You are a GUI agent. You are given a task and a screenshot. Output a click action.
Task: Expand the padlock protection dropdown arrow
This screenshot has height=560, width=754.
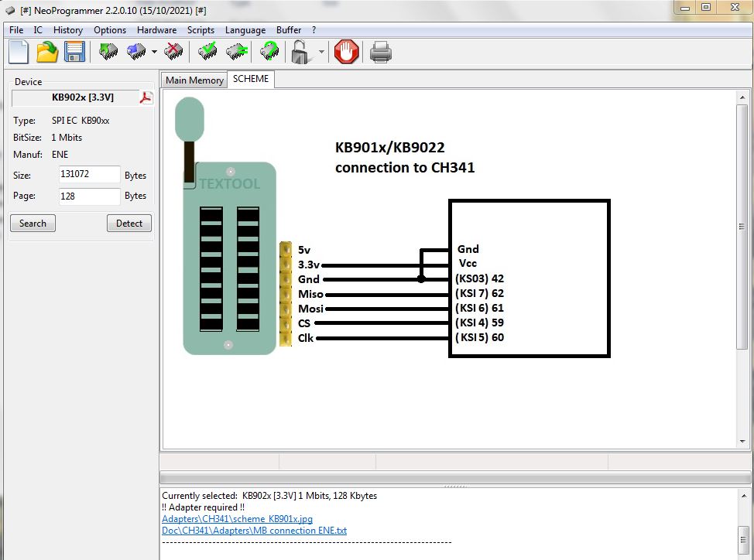(321, 53)
